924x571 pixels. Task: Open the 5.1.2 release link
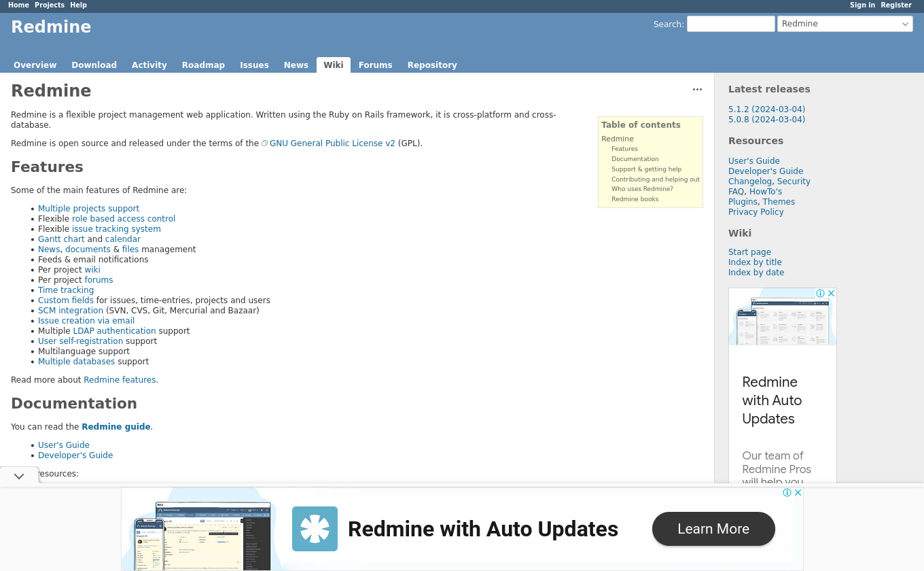click(766, 109)
